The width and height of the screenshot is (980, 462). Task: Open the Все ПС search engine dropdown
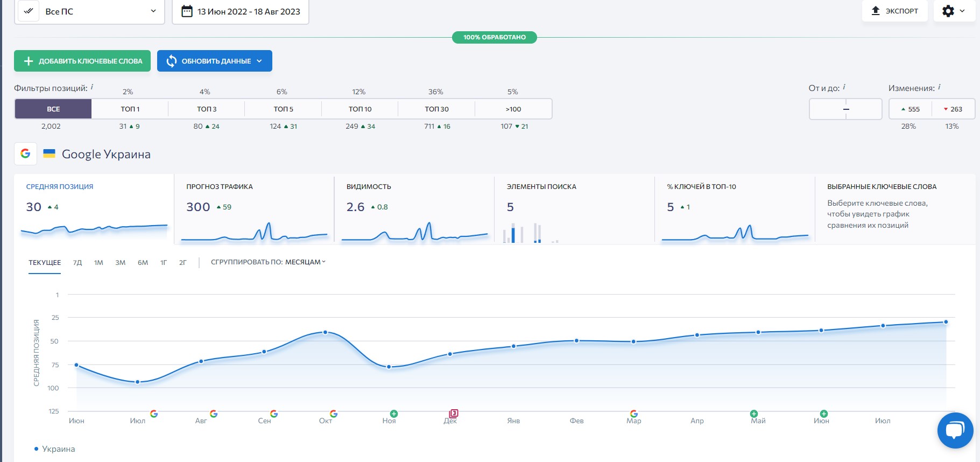pyautogui.click(x=89, y=11)
